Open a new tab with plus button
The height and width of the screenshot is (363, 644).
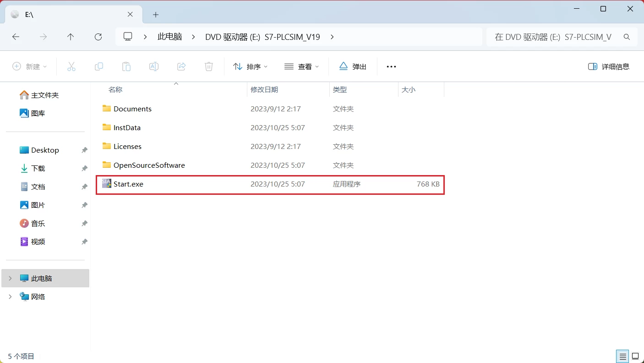[x=156, y=15]
